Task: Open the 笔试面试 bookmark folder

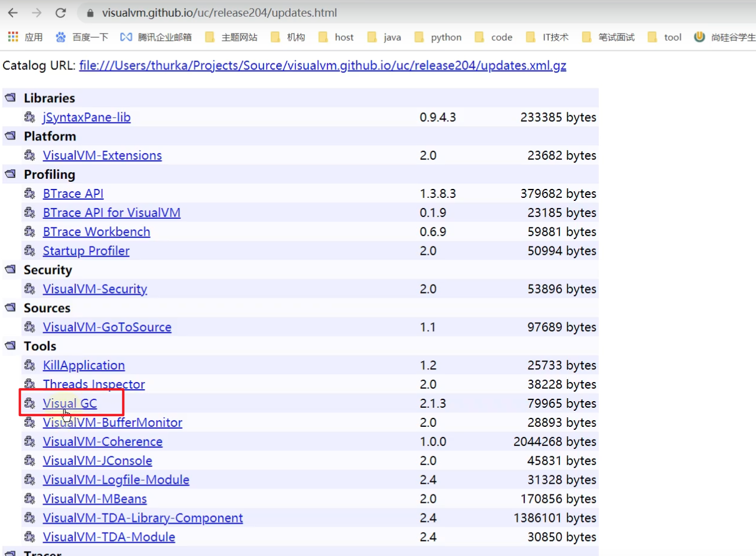Action: (608, 37)
